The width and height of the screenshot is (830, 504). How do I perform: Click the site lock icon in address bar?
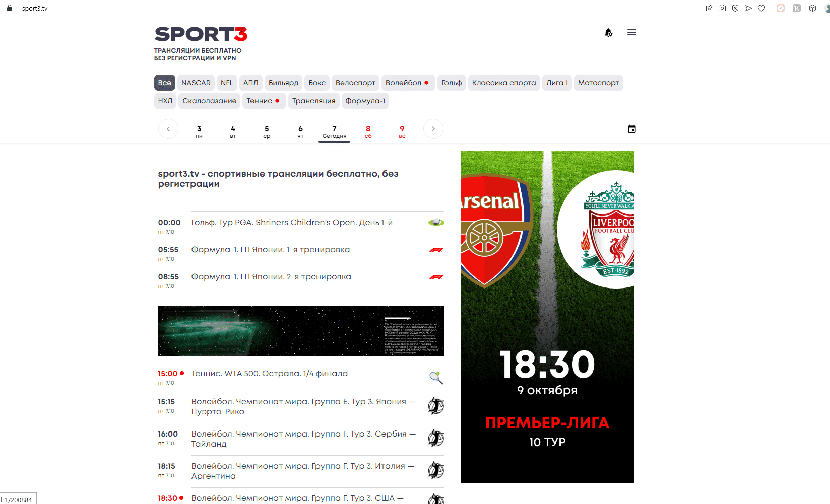pos(10,8)
